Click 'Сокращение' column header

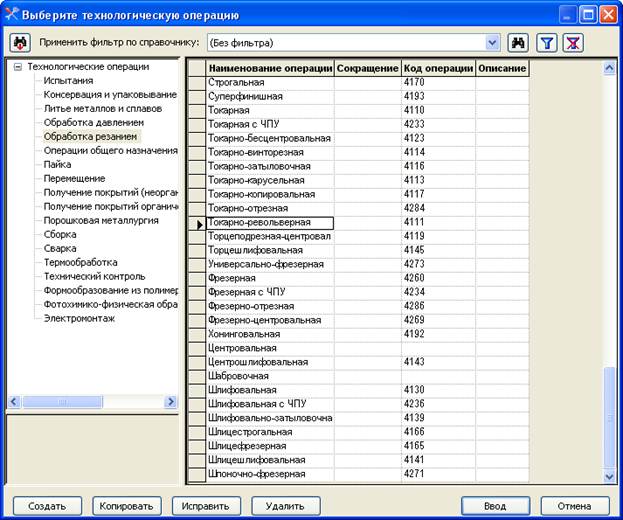pos(368,68)
